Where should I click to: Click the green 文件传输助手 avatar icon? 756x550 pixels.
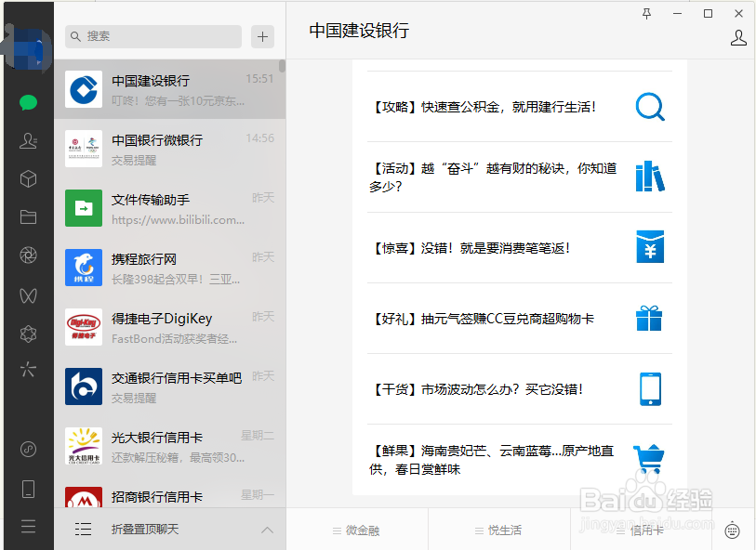pos(84,208)
